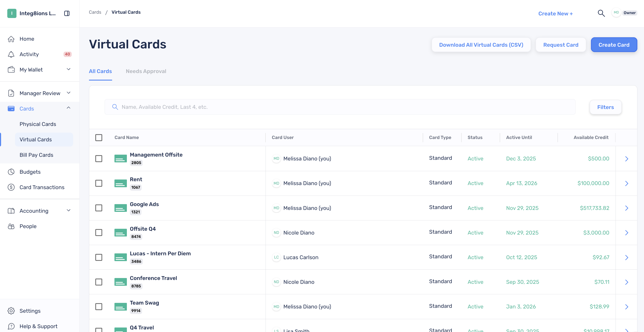
Task: Click the Manager Review document icon
Action: pyautogui.click(x=11, y=93)
